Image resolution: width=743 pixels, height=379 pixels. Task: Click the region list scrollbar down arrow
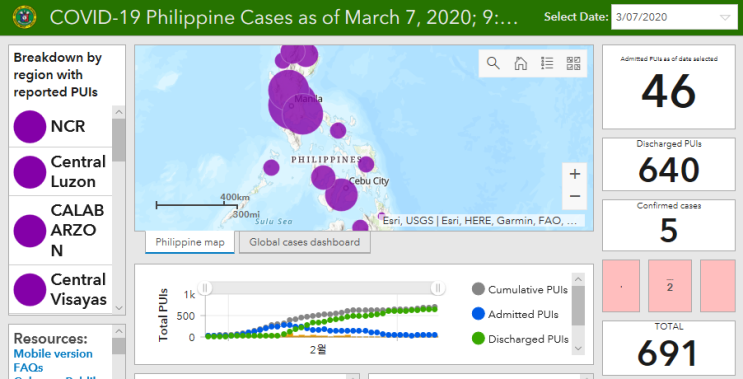coord(118,308)
